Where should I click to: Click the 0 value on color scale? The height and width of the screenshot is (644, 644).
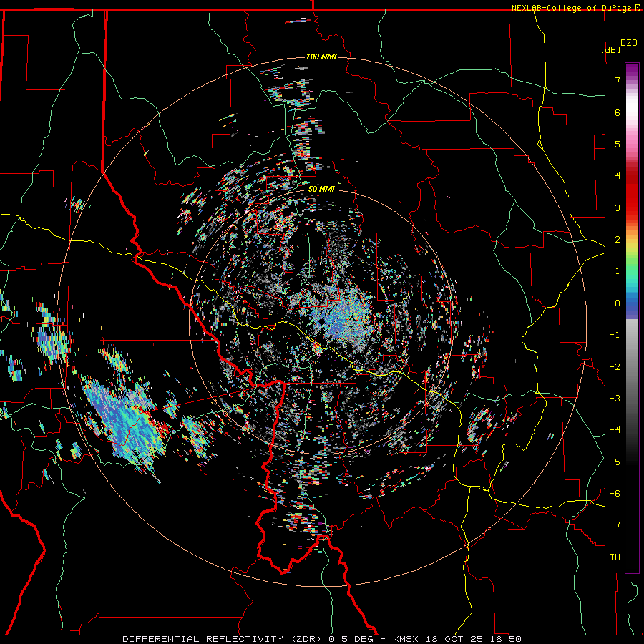pyautogui.click(x=618, y=303)
